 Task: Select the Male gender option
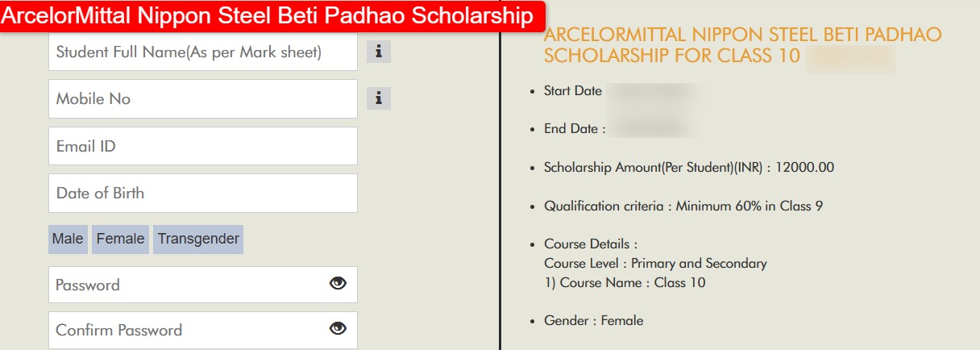68,239
